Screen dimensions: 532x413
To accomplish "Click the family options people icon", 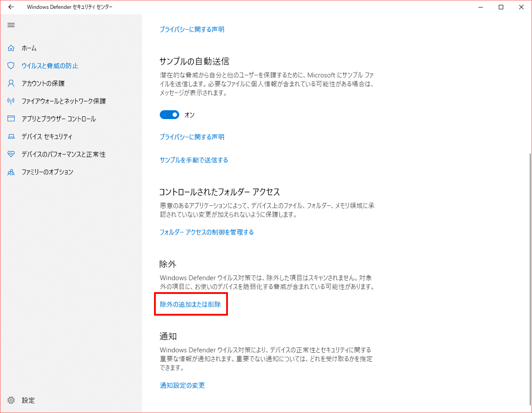I will click(x=11, y=172).
